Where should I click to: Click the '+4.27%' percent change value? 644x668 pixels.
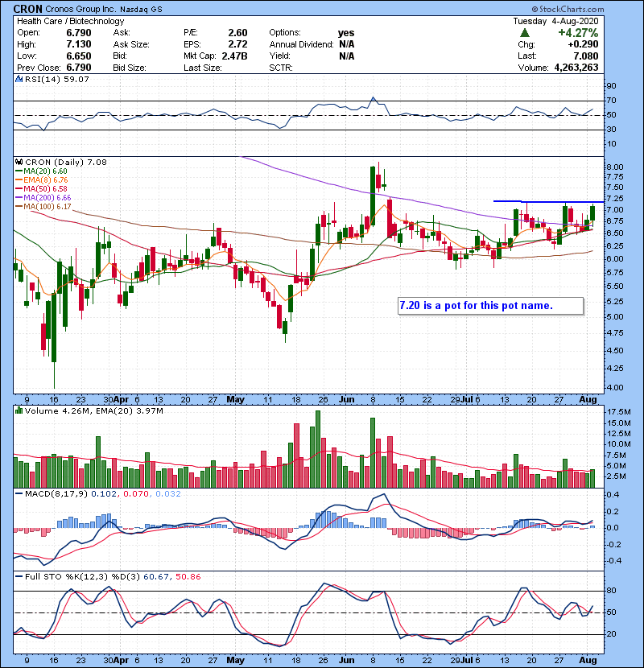coord(578,33)
